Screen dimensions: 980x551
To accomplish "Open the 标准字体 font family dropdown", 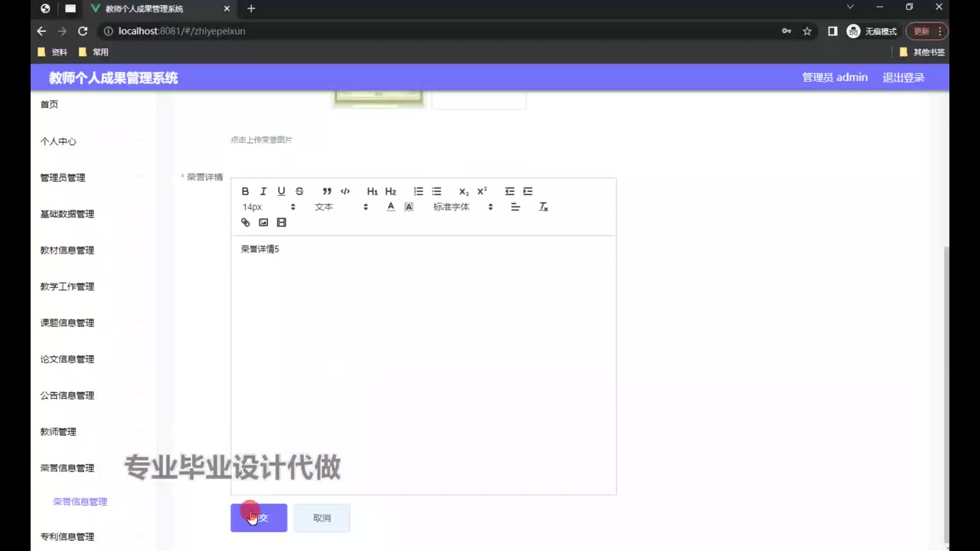I will tap(462, 207).
